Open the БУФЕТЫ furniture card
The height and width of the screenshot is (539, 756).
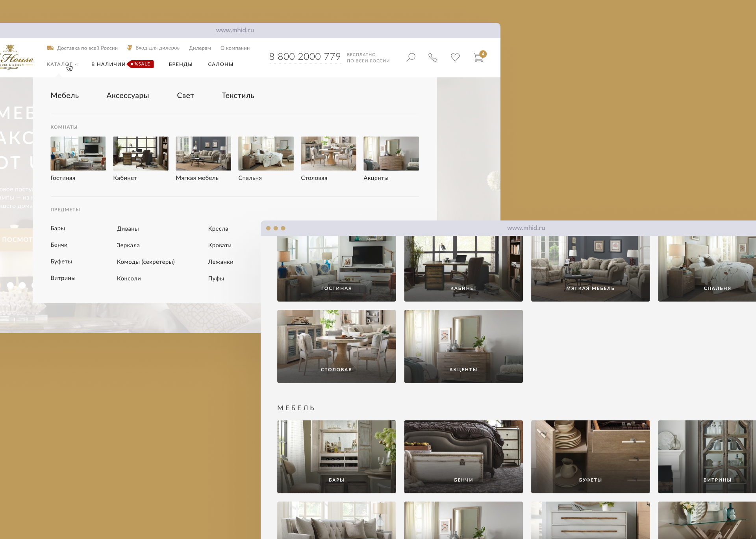click(x=591, y=457)
